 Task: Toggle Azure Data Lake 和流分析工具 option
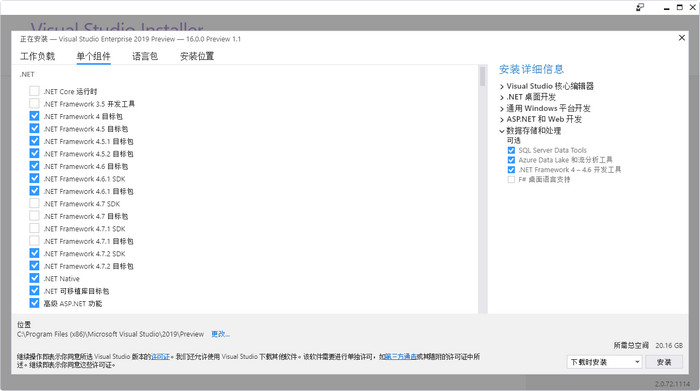coord(511,160)
